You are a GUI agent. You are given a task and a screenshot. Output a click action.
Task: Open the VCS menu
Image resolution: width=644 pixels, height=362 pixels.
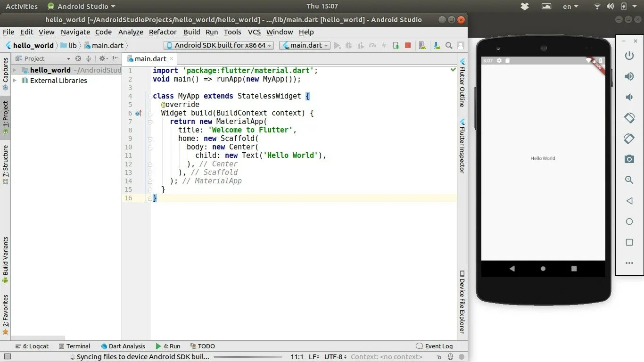(254, 32)
